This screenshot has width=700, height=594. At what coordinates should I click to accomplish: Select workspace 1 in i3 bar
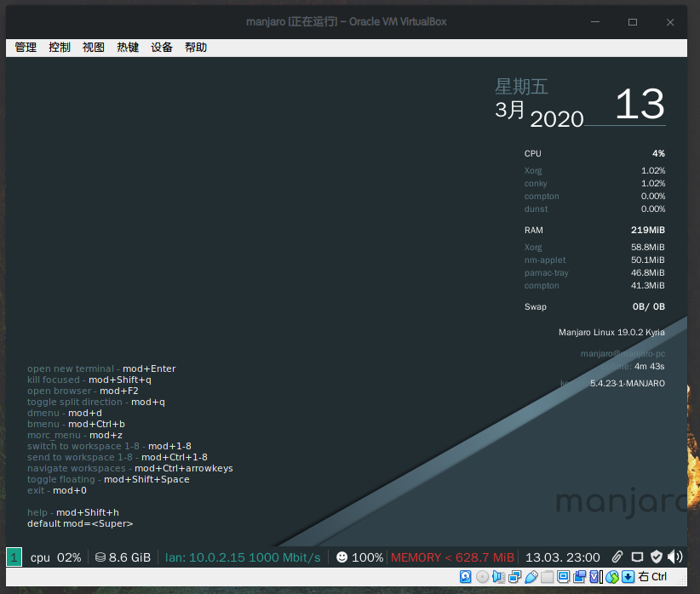pyautogui.click(x=14, y=557)
